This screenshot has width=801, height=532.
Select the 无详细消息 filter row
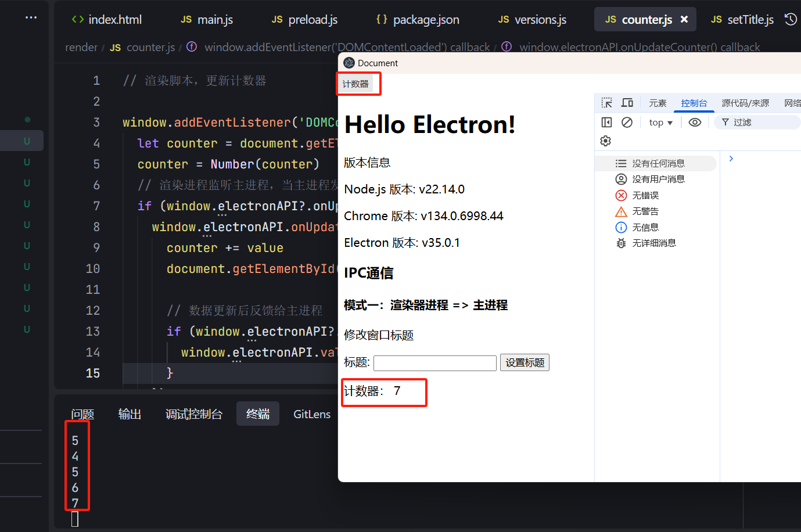point(656,243)
